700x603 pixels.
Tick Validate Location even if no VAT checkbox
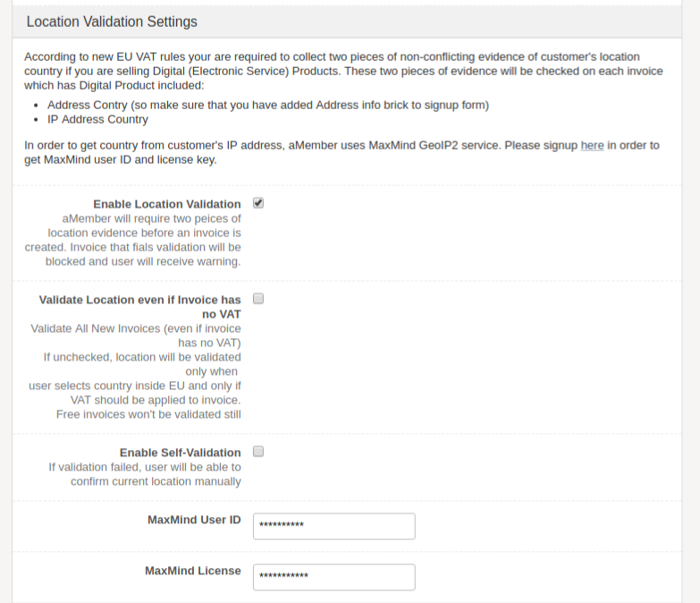coord(258,298)
